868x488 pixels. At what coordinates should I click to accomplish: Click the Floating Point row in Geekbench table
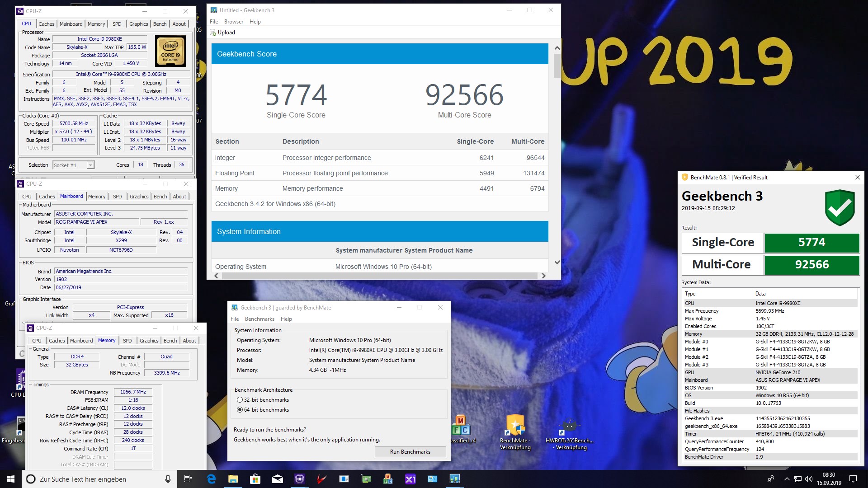coord(380,173)
